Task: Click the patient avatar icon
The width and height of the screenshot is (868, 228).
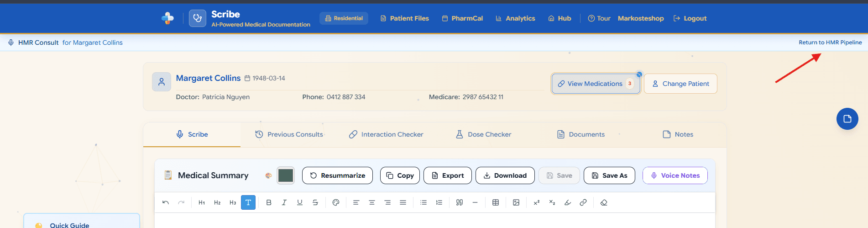Action: [x=162, y=82]
